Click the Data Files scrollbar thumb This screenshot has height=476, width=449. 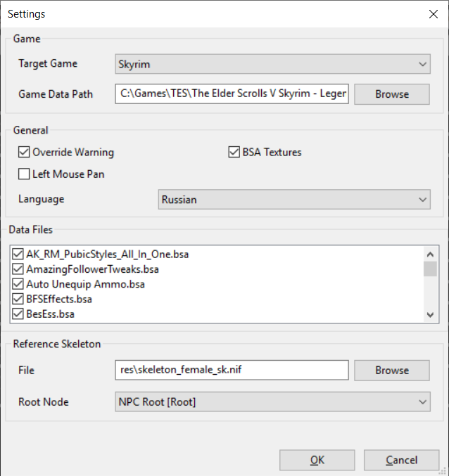click(430, 269)
